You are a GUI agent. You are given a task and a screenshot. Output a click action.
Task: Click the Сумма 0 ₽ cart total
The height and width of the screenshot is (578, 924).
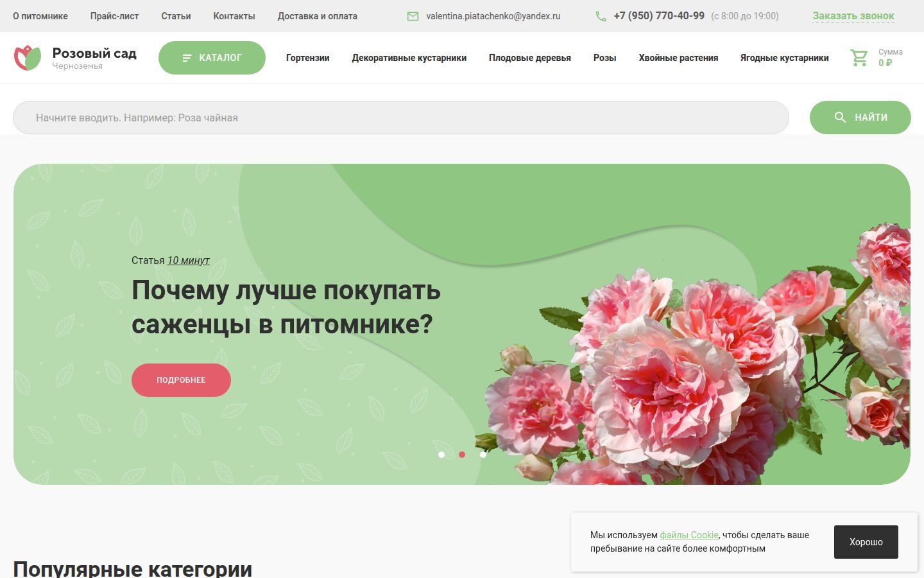coord(891,58)
